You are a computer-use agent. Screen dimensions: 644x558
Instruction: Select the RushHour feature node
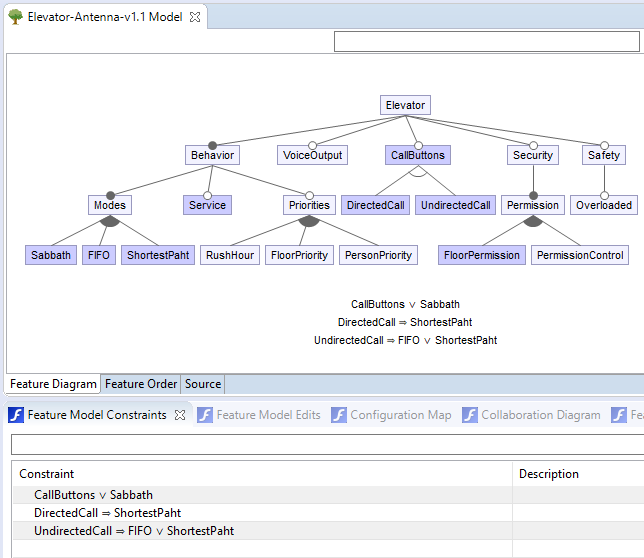(230, 255)
